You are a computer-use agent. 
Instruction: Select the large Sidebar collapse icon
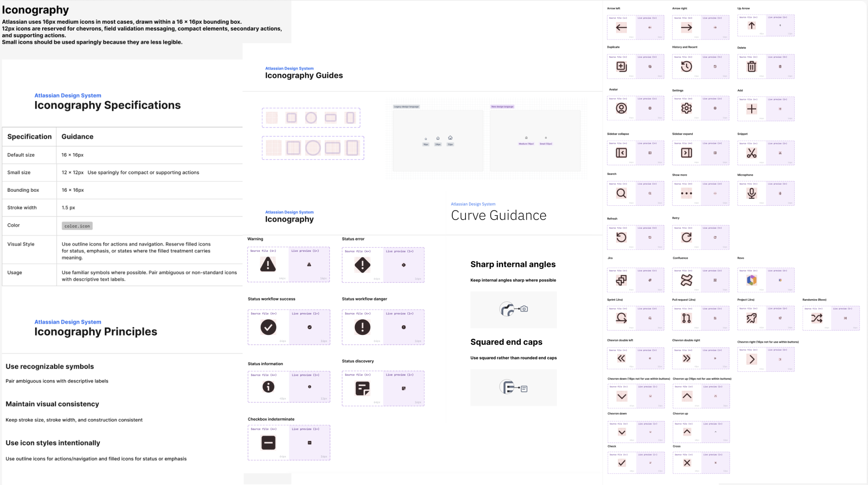tap(621, 153)
